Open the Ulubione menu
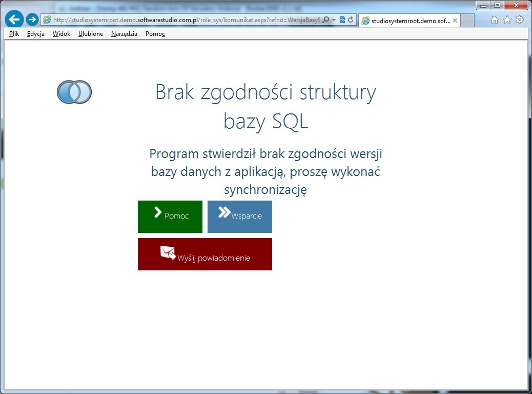This screenshot has height=394, width=532. pyautogui.click(x=91, y=34)
